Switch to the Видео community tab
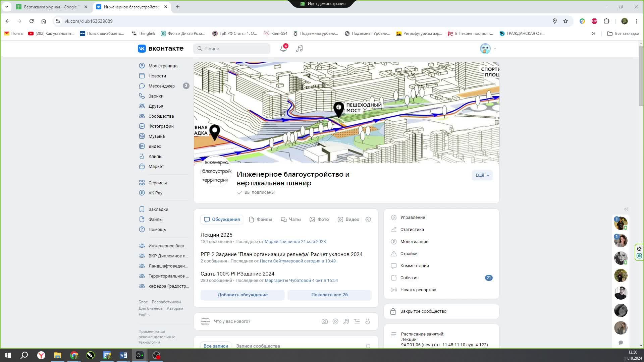Viewport: 644px width, 362px height. click(x=348, y=220)
